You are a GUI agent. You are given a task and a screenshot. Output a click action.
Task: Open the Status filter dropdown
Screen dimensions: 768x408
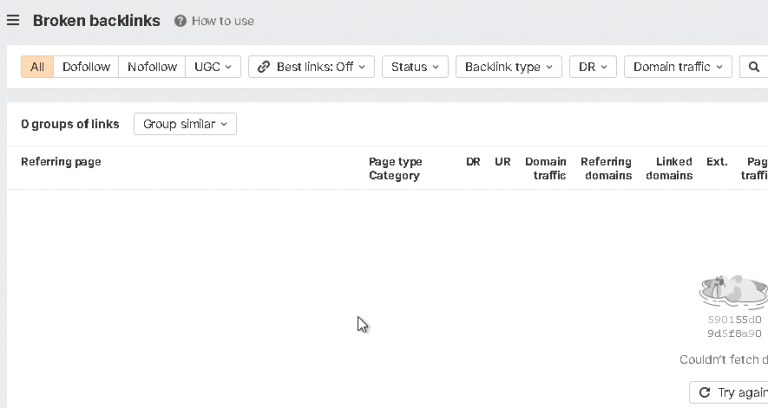pos(415,67)
